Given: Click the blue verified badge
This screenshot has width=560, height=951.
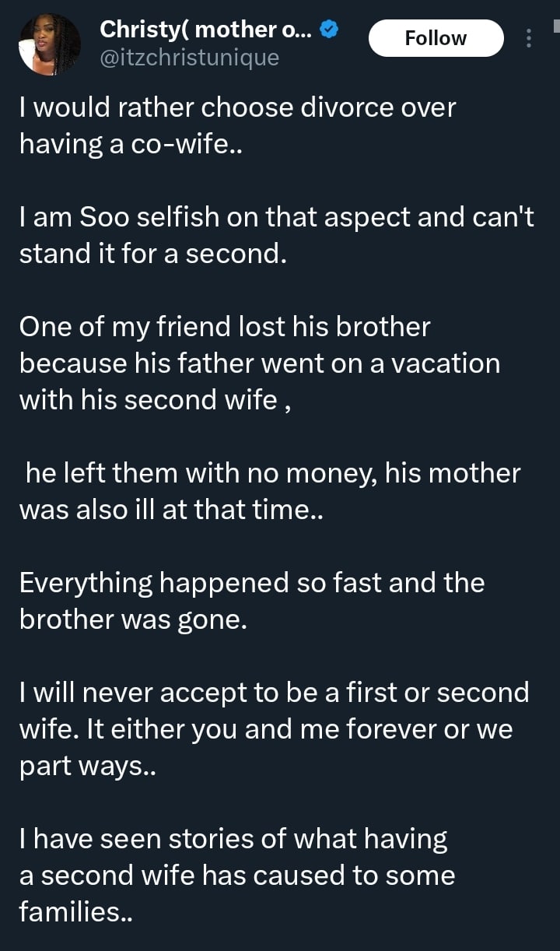Looking at the screenshot, I should coord(329,30).
